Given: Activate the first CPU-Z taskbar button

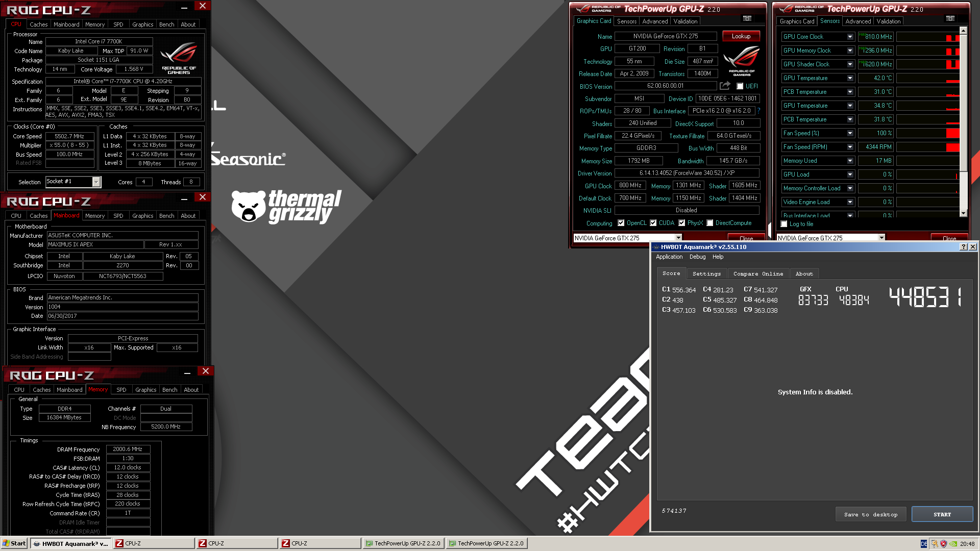Looking at the screenshot, I should click(154, 544).
